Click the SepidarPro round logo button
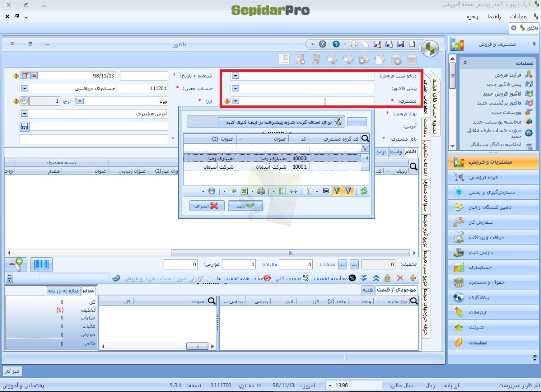 pos(430,49)
